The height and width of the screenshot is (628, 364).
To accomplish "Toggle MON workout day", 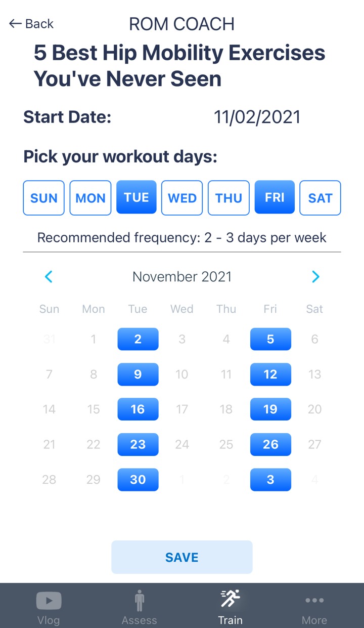I will click(90, 198).
